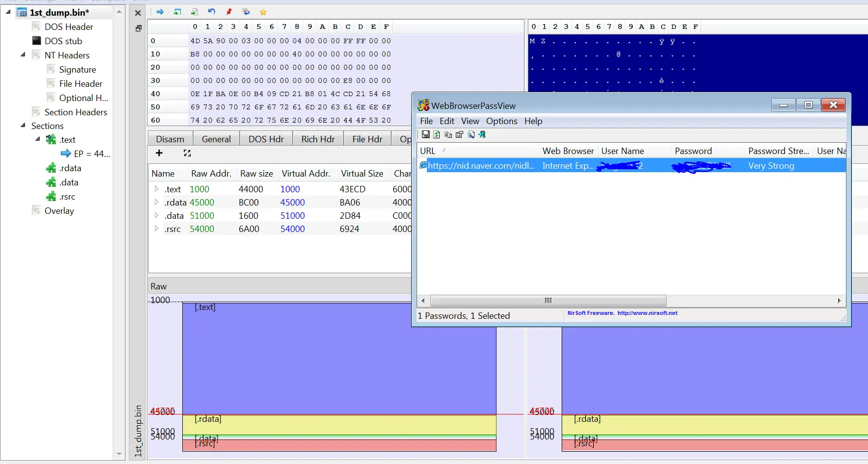This screenshot has height=464, width=868.
Task: Expand the .rdata row in sections table
Action: 156,202
